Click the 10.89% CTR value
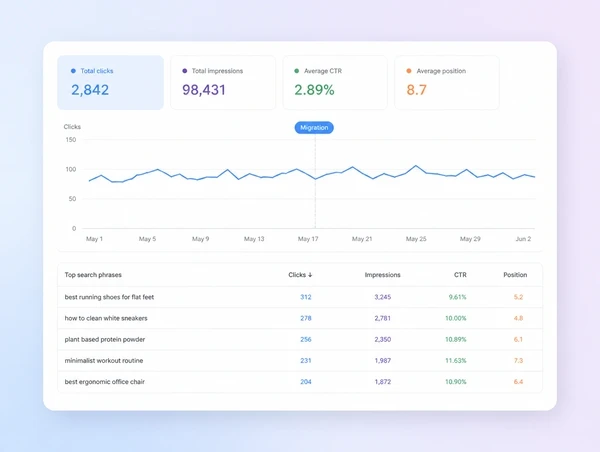 [456, 339]
